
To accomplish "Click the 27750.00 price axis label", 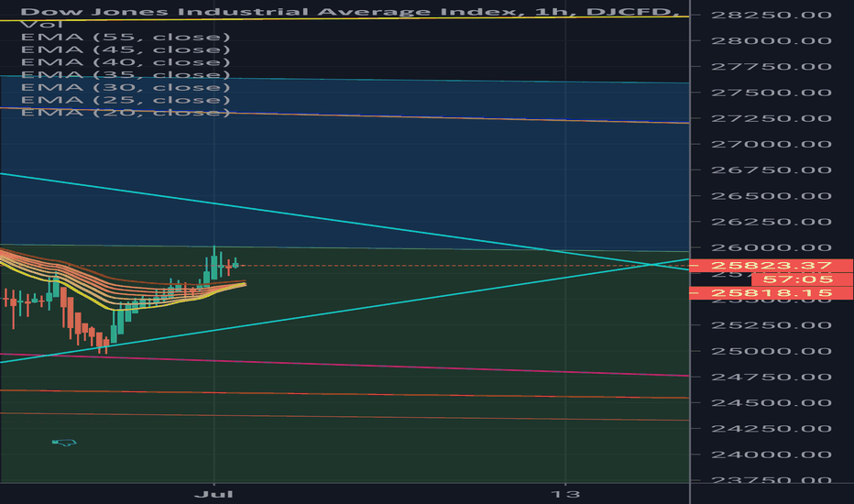I will 772,67.
